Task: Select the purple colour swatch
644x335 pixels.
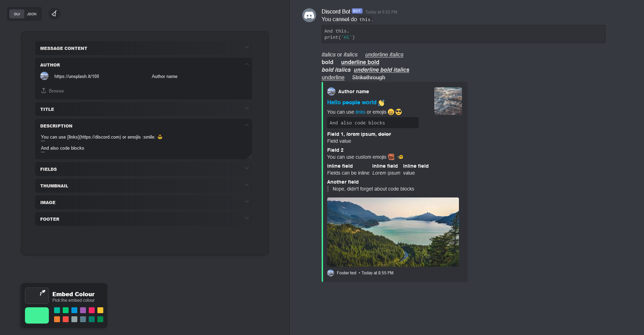Action: click(x=83, y=310)
